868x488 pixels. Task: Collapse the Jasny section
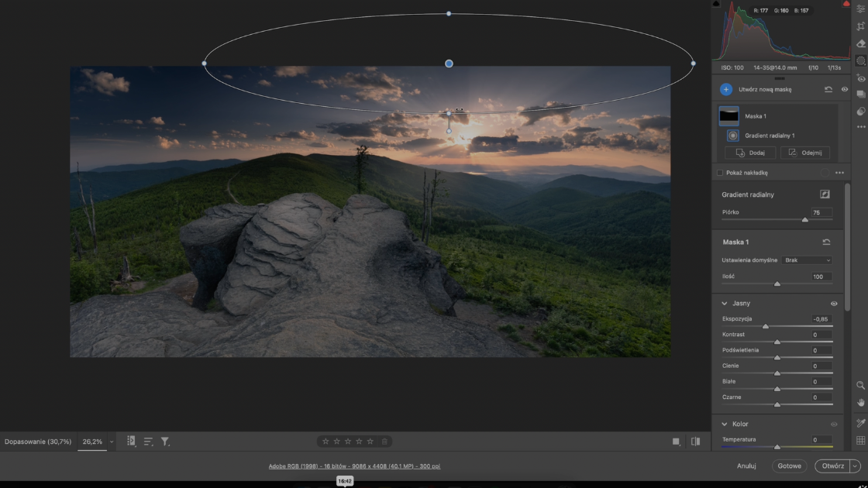click(x=725, y=304)
